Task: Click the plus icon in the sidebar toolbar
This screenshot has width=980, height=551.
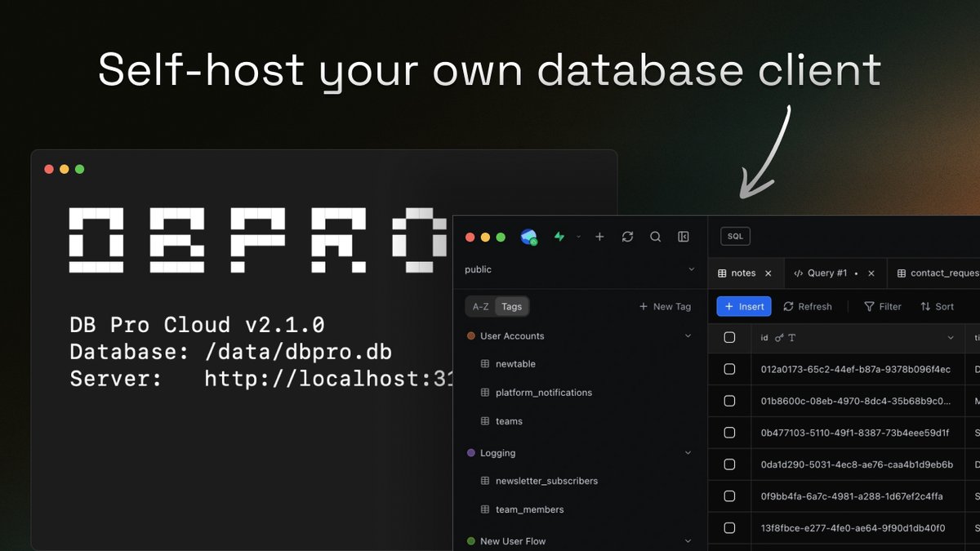Action: tap(599, 237)
